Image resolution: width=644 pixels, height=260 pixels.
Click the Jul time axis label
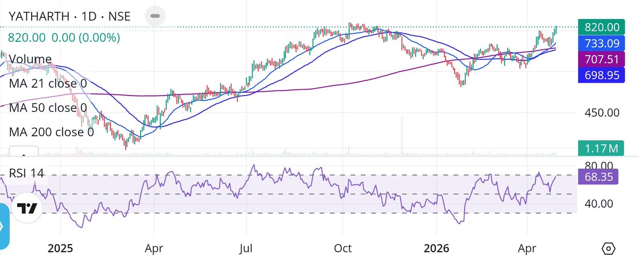[x=246, y=249]
